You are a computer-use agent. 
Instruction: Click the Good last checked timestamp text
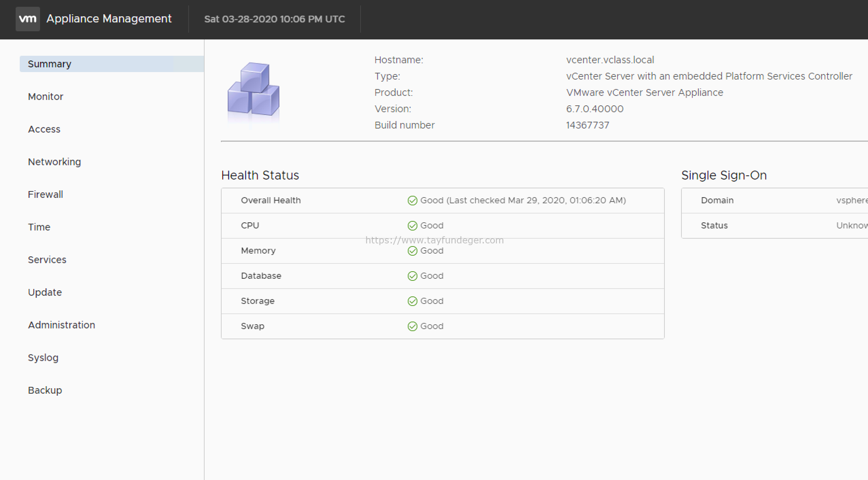pyautogui.click(x=523, y=201)
